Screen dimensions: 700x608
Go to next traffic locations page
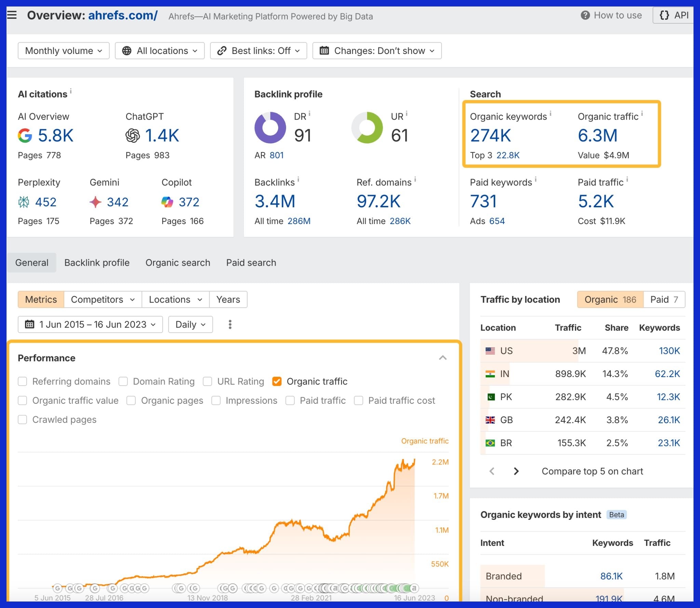tap(516, 471)
